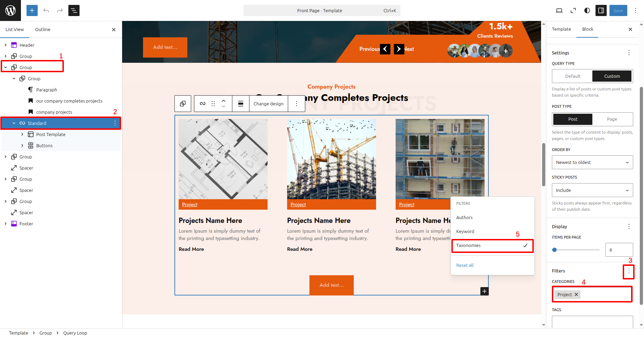Open the Order By dropdown

pyautogui.click(x=592, y=163)
